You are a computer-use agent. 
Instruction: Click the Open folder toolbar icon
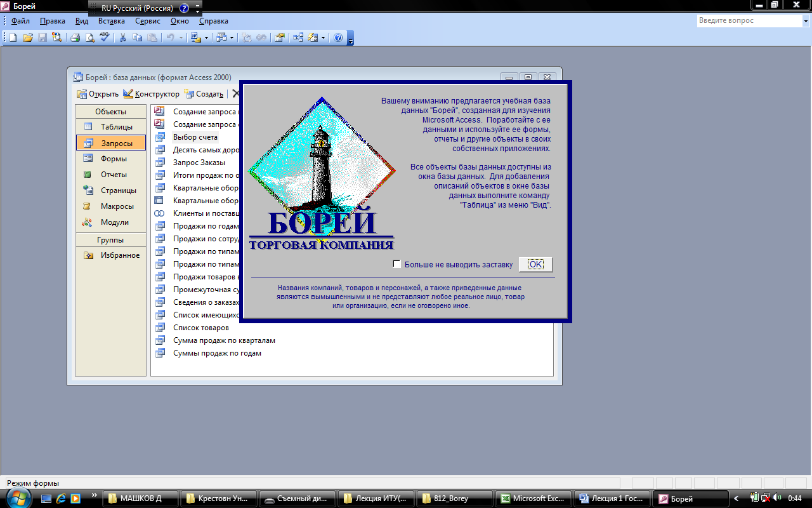click(x=28, y=37)
